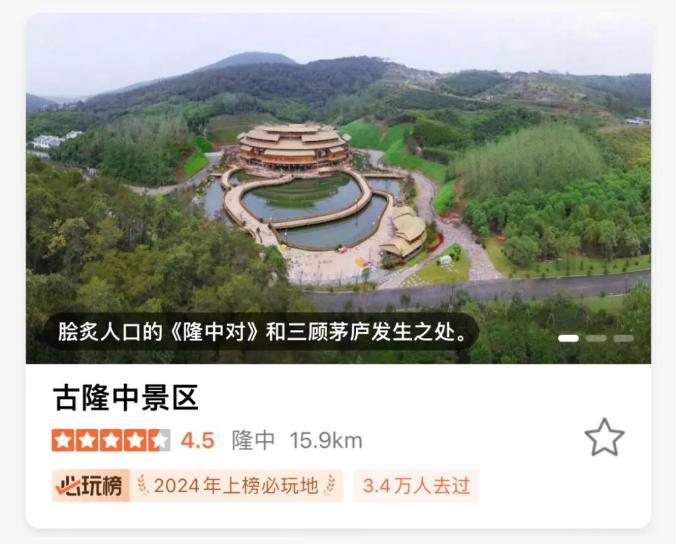Open the 必玩榜 badge
This screenshot has width=676, height=544.
(91, 485)
